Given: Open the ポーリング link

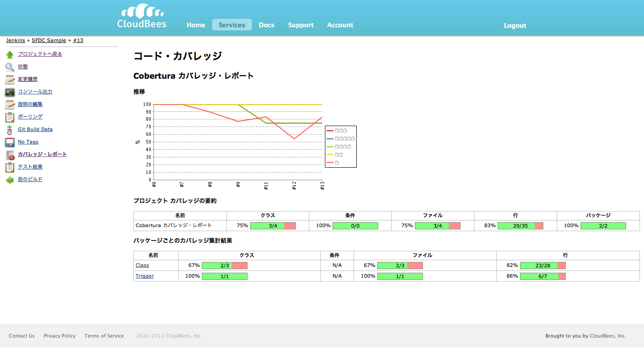Looking at the screenshot, I should (30, 117).
